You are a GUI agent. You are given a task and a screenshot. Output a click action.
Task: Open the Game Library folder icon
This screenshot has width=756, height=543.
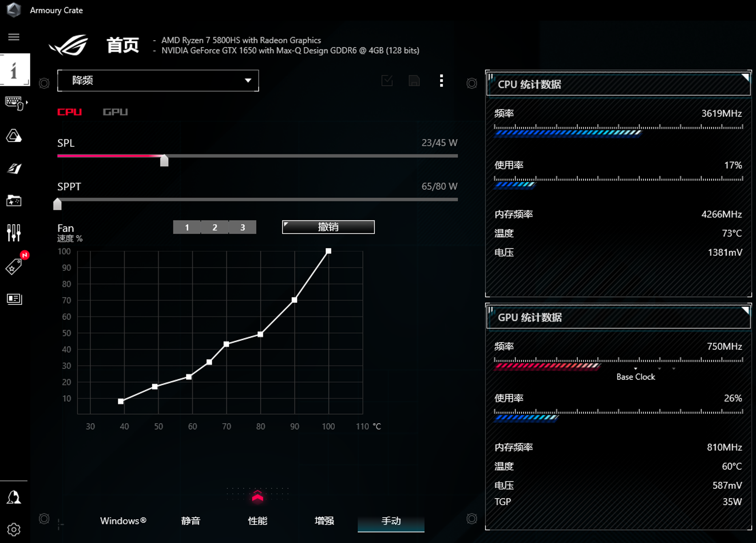pos(14,200)
